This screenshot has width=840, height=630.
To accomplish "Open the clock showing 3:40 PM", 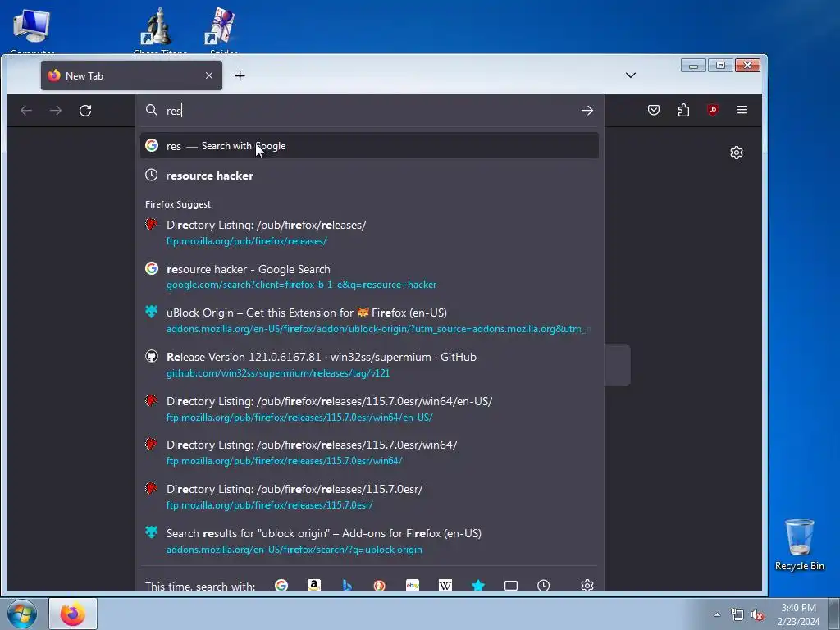I will click(x=798, y=614).
